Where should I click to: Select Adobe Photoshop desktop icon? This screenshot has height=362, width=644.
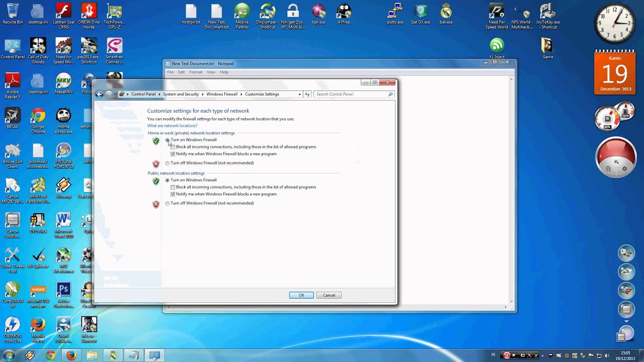63,295
